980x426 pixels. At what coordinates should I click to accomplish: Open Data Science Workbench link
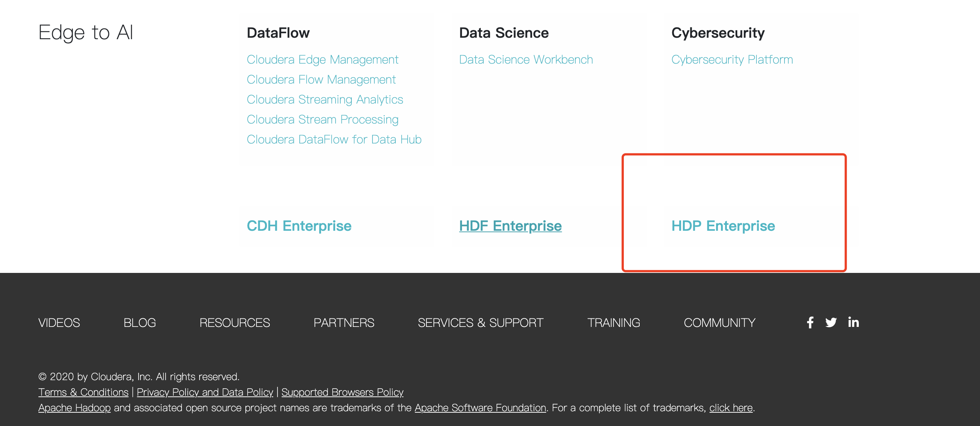click(526, 60)
